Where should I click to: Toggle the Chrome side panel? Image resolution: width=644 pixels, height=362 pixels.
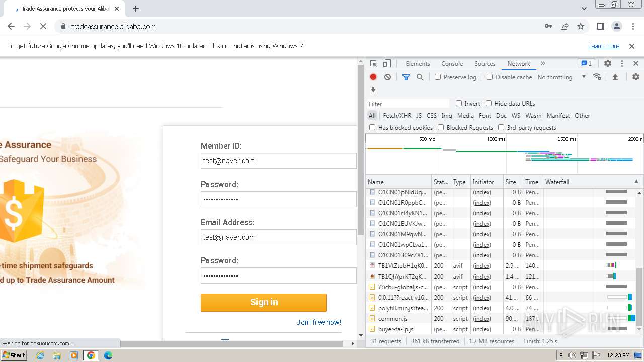click(x=600, y=27)
